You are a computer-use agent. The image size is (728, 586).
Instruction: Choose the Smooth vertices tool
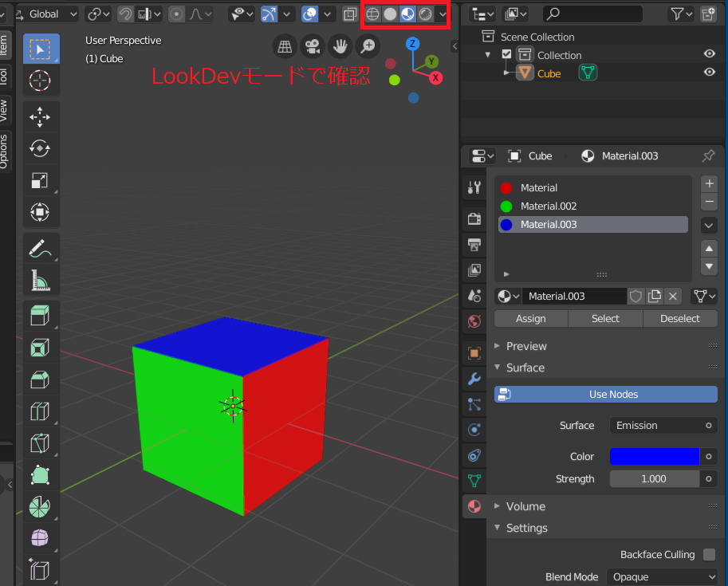pyautogui.click(x=40, y=538)
